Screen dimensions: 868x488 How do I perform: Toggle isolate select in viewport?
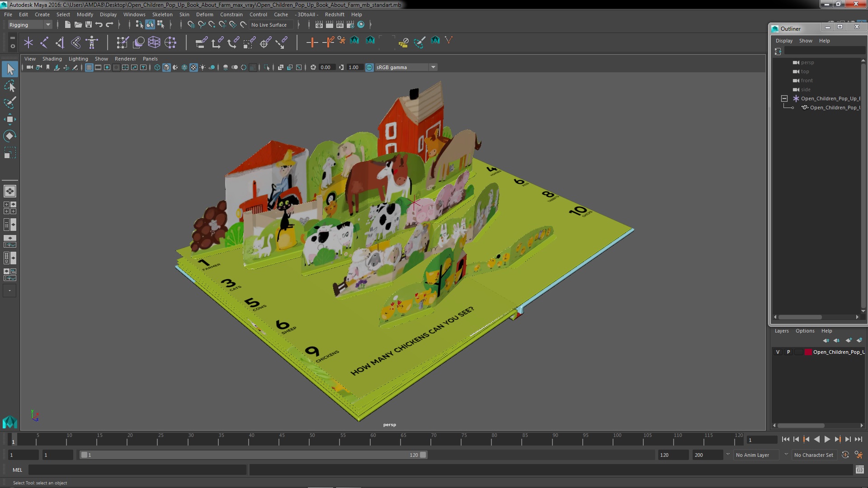(267, 67)
